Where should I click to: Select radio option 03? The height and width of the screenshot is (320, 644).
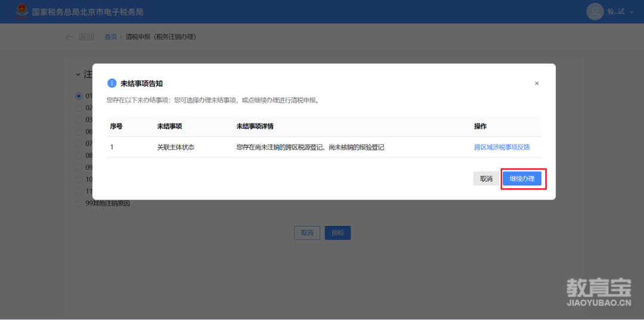(79, 120)
